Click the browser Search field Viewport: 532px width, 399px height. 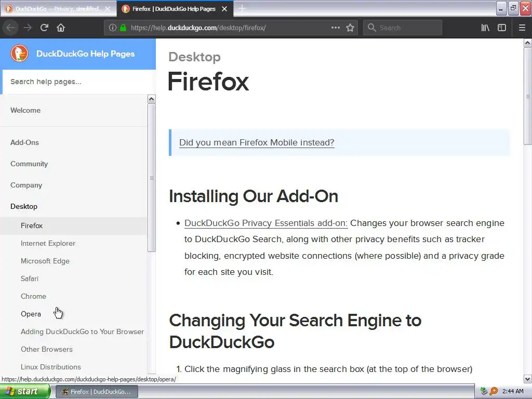[403, 28]
